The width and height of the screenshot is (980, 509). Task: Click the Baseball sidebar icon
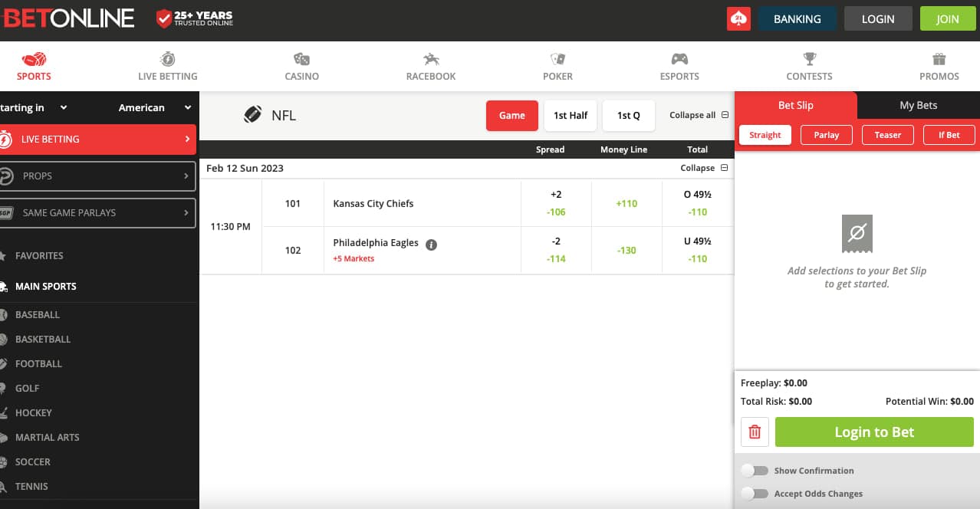point(4,314)
